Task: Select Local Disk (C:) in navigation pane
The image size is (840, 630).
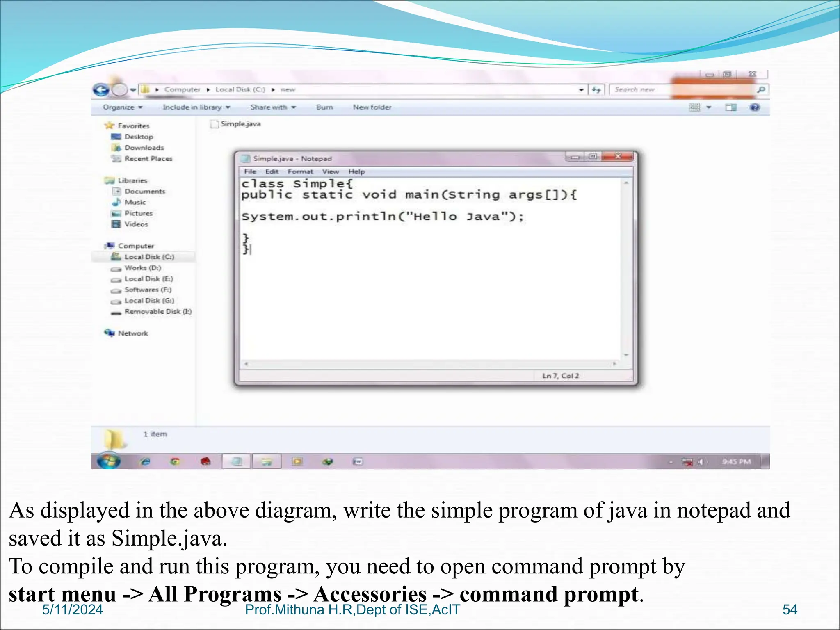Action: [143, 257]
